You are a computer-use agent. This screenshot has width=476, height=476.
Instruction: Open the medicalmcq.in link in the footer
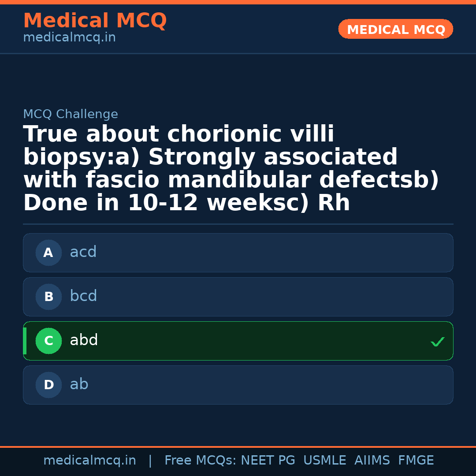[89, 461]
